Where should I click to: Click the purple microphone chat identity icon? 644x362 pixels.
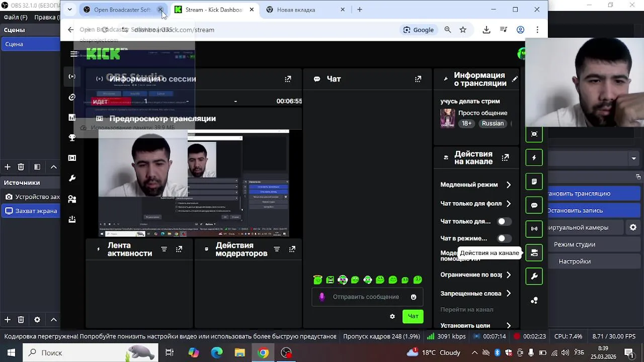[x=322, y=297]
